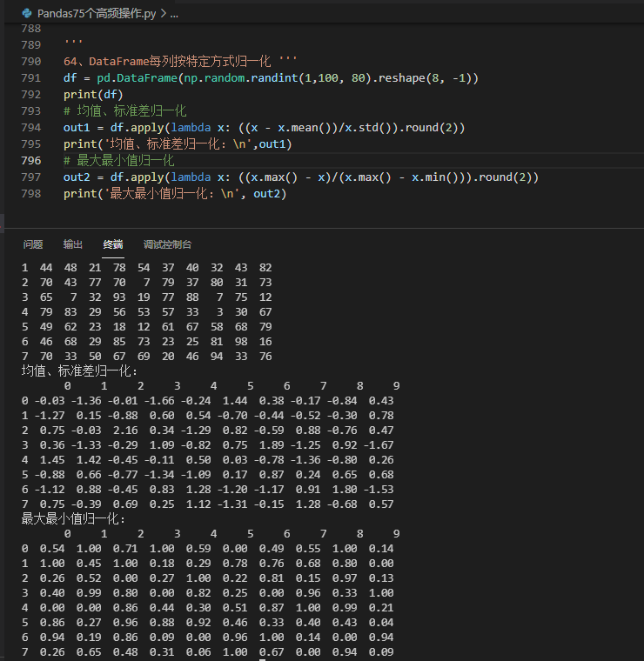The width and height of the screenshot is (644, 661).
Task: Click terminal heading '均值、标准差归一化:'
Action: click(79, 371)
